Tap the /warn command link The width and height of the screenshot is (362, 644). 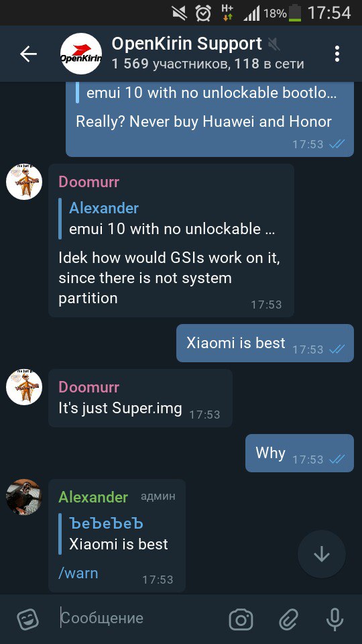click(x=78, y=573)
